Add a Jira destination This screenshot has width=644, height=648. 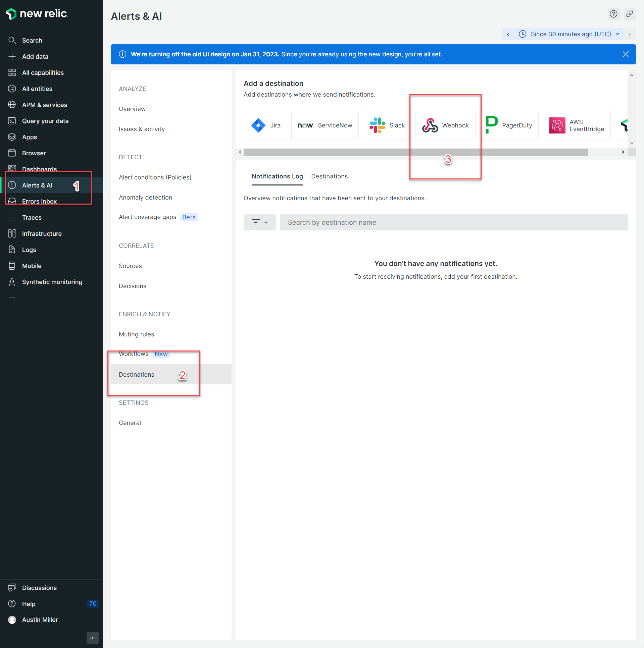click(x=265, y=125)
